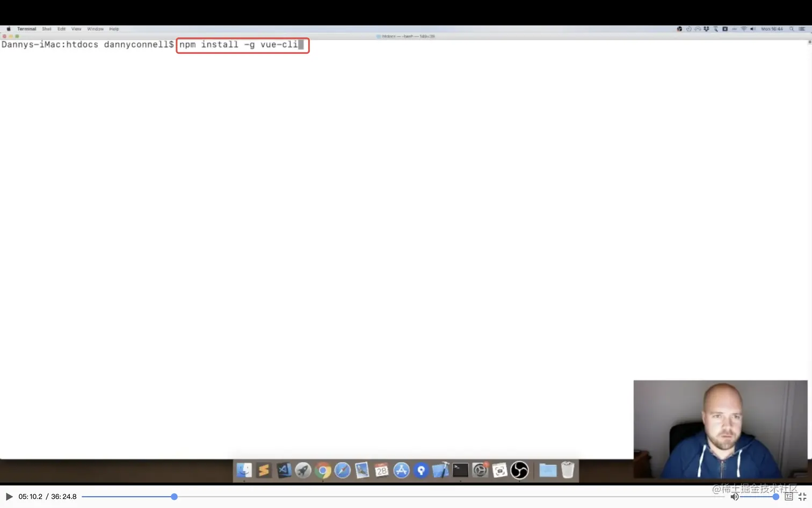Toggle picture-in-picture player button
Image resolution: width=812 pixels, height=508 pixels.
tap(788, 497)
